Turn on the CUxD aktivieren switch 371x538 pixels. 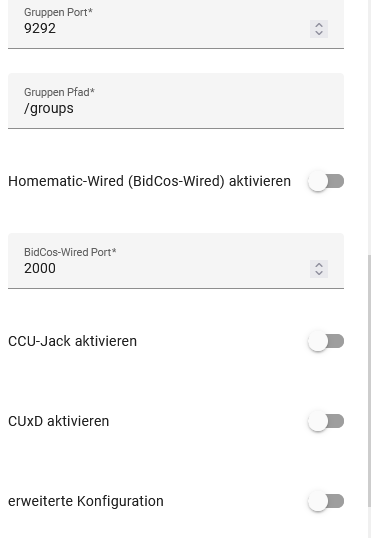click(326, 421)
